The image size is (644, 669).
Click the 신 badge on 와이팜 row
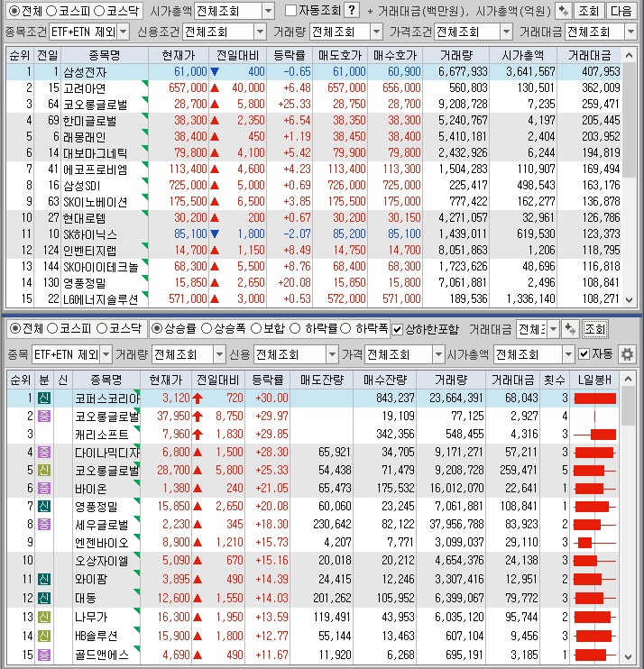coord(44,579)
